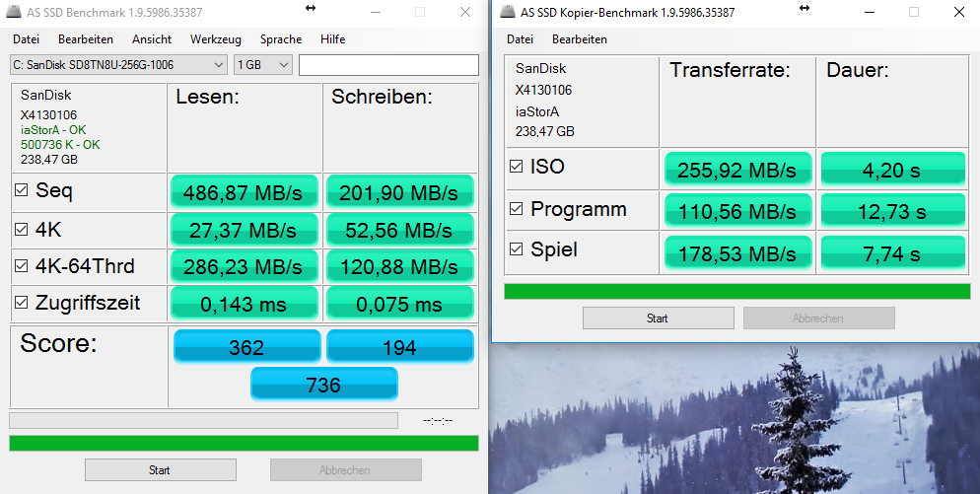Open Bearbeiten menu in AS SSD Benchmark
This screenshot has width=980, height=494.
coord(86,38)
